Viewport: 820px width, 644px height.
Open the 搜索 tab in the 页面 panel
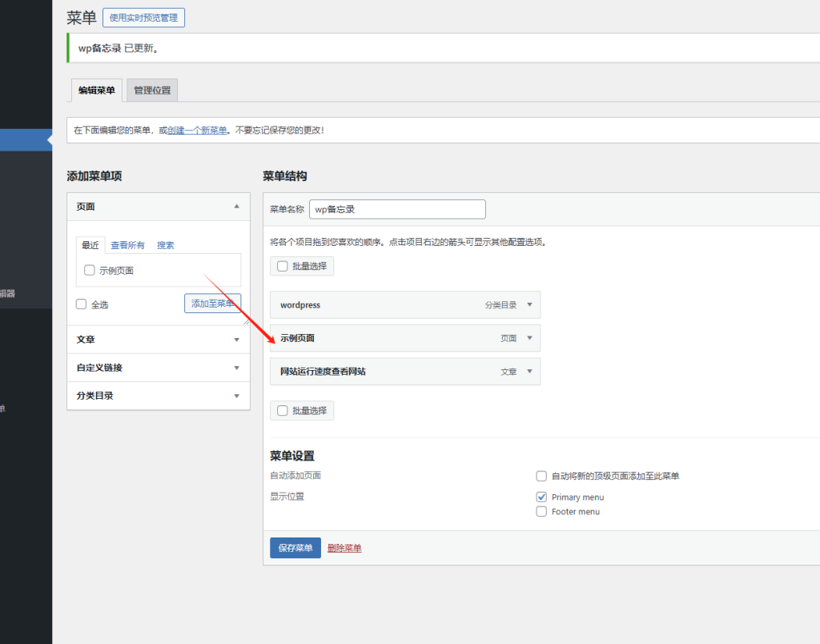(166, 245)
